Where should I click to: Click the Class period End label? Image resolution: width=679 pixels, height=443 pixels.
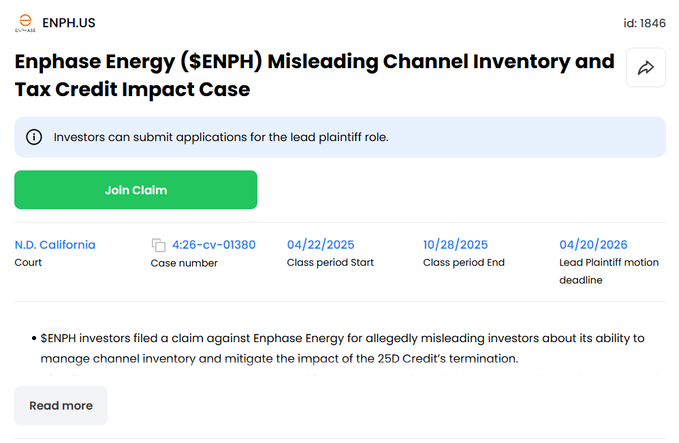click(x=464, y=263)
